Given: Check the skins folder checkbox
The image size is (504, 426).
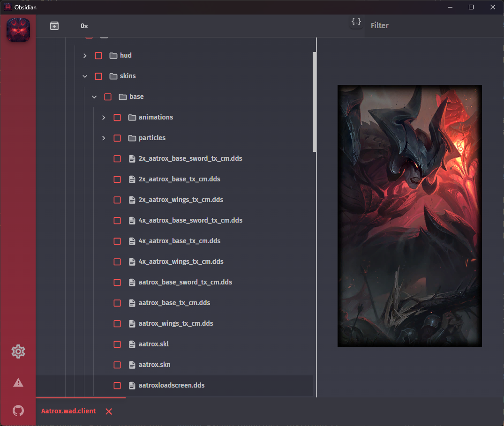Looking at the screenshot, I should point(98,76).
